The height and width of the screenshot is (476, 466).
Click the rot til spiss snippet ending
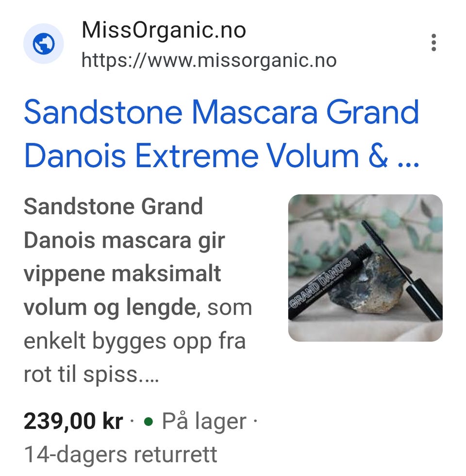[x=91, y=374]
